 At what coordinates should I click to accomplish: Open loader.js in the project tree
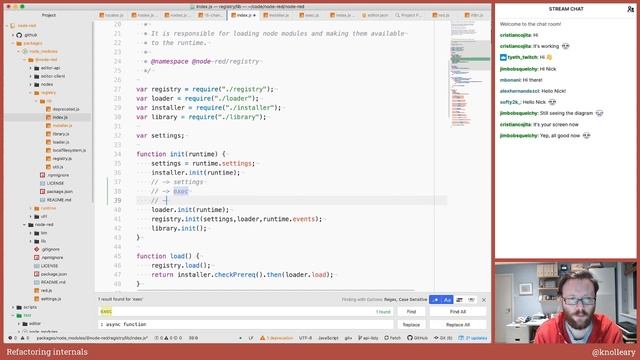coord(60,142)
